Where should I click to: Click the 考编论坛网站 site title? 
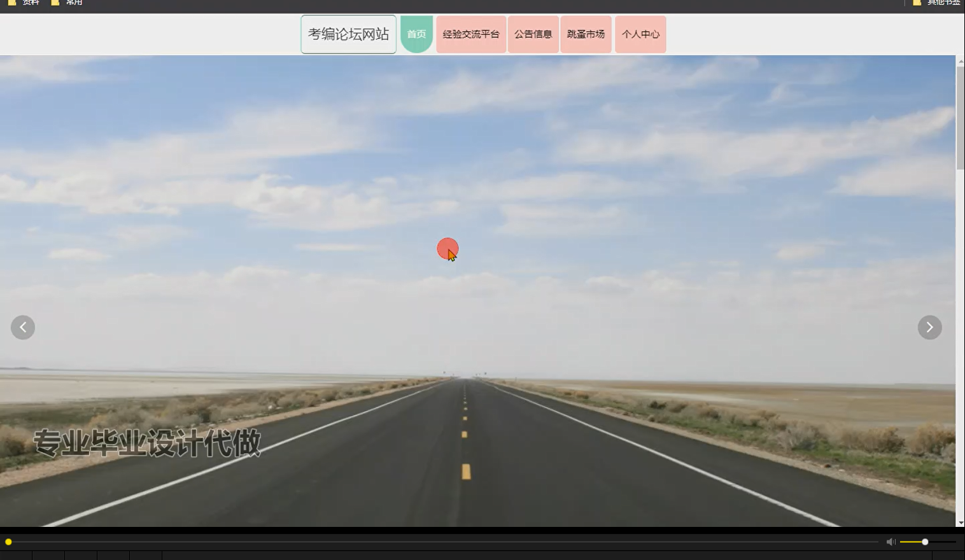[348, 34]
